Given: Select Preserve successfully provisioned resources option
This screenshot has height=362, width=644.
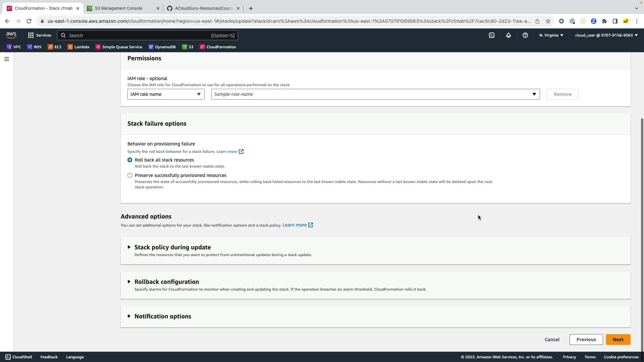Looking at the screenshot, I should coord(130,175).
